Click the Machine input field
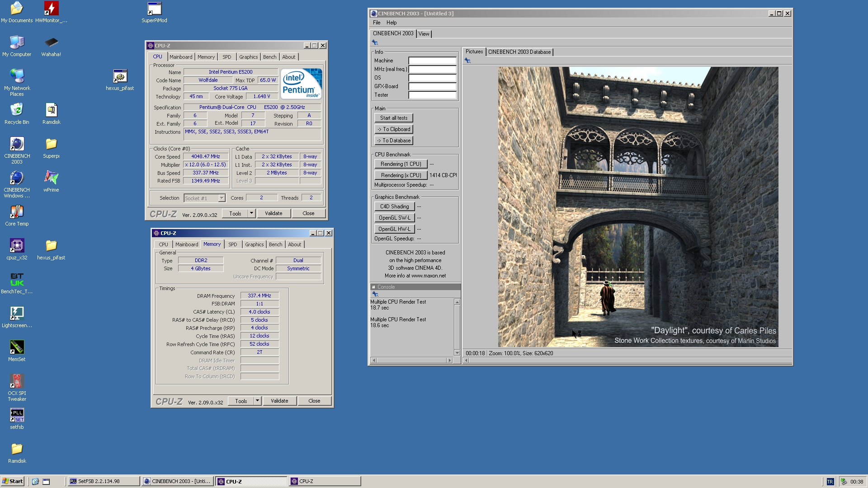868x488 pixels. tap(432, 61)
